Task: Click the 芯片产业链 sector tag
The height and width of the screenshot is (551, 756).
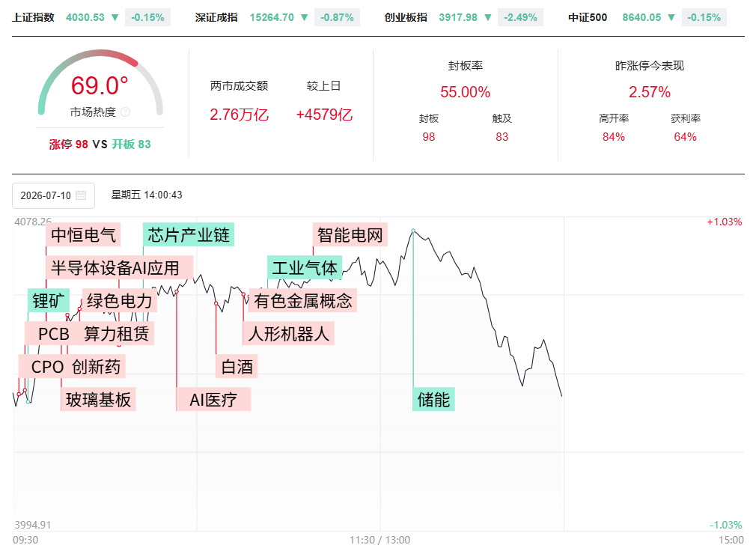Action: click(189, 235)
